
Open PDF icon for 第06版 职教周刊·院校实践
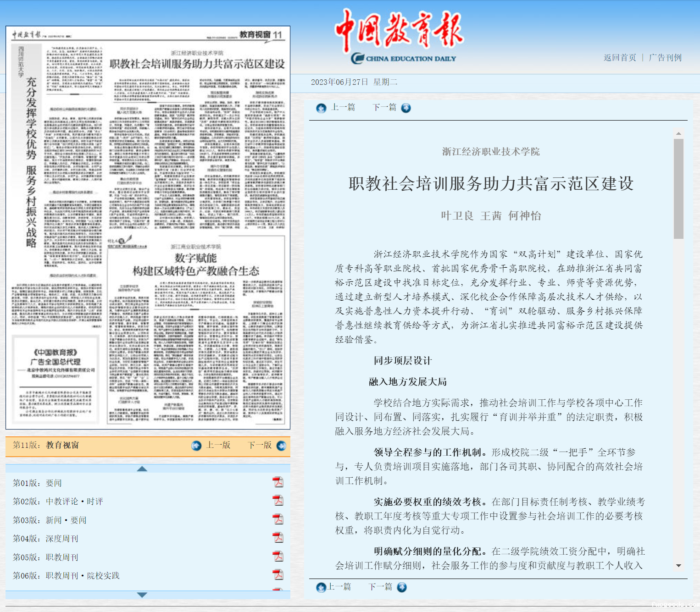pyautogui.click(x=278, y=575)
